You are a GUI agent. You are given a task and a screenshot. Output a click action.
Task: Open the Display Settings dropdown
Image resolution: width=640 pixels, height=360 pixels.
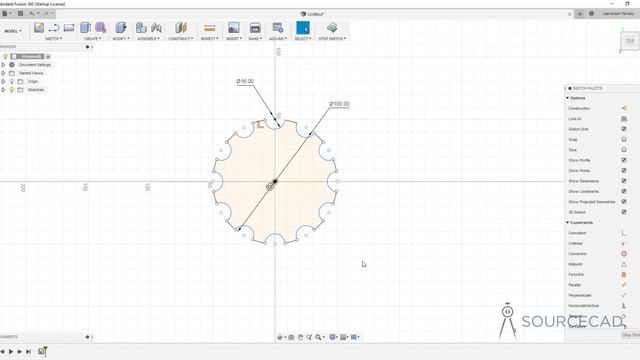[334, 337]
